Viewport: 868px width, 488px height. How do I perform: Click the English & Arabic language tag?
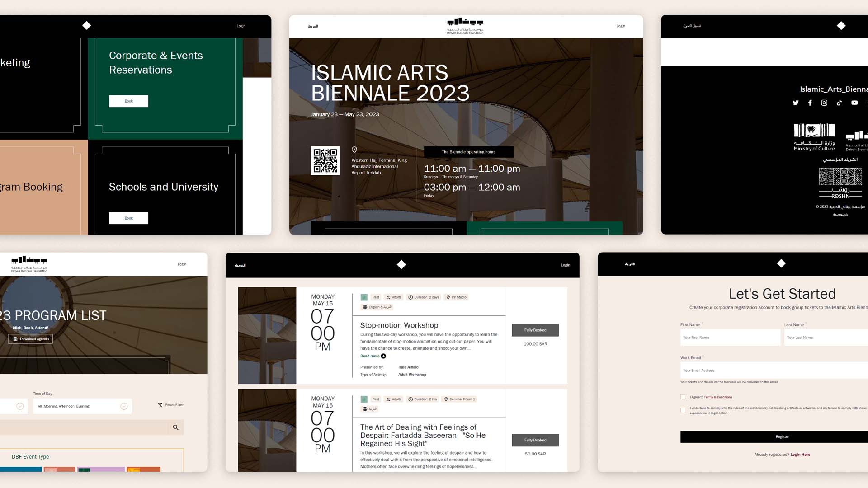(377, 307)
